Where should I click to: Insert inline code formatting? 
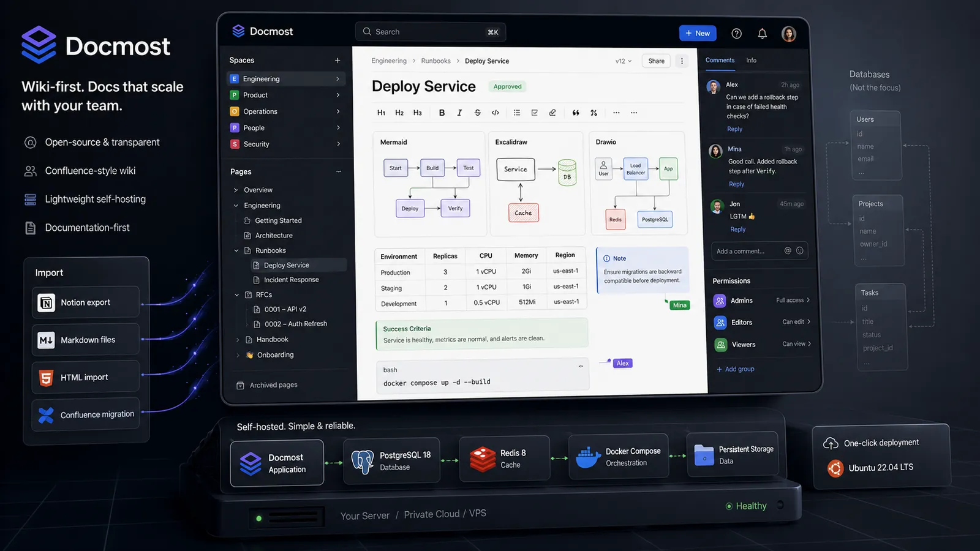496,113
